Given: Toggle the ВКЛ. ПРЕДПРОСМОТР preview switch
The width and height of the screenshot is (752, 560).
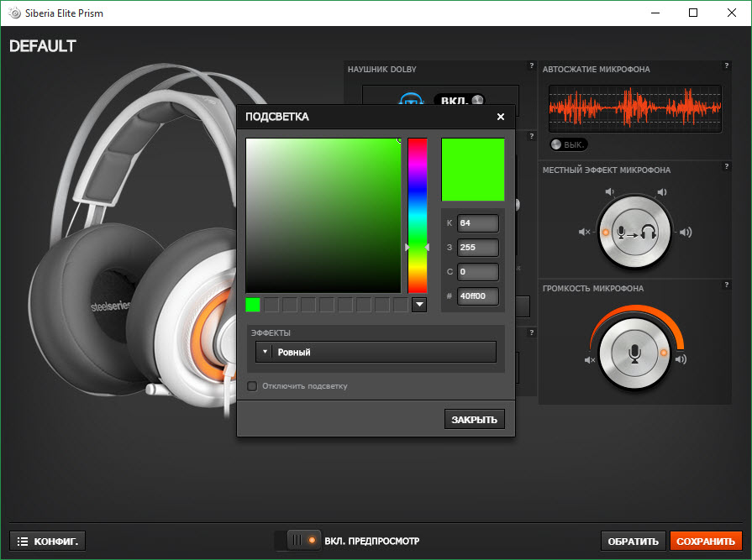Looking at the screenshot, I should 298,541.
